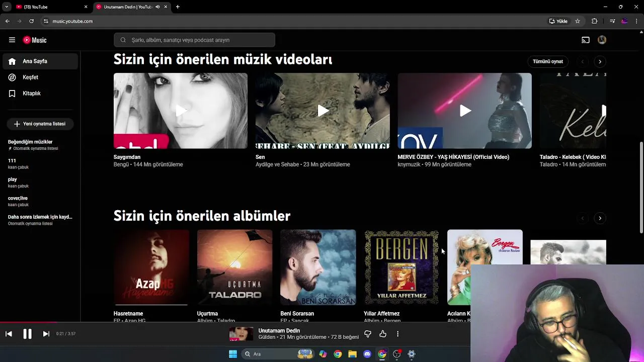This screenshot has width=644, height=362.
Task: Open the hamburger guide menu
Action: (12, 40)
